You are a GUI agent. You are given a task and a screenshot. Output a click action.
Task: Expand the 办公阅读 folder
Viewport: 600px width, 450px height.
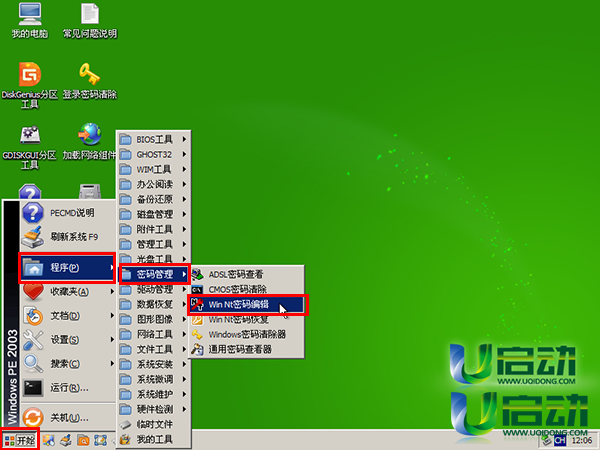click(153, 184)
